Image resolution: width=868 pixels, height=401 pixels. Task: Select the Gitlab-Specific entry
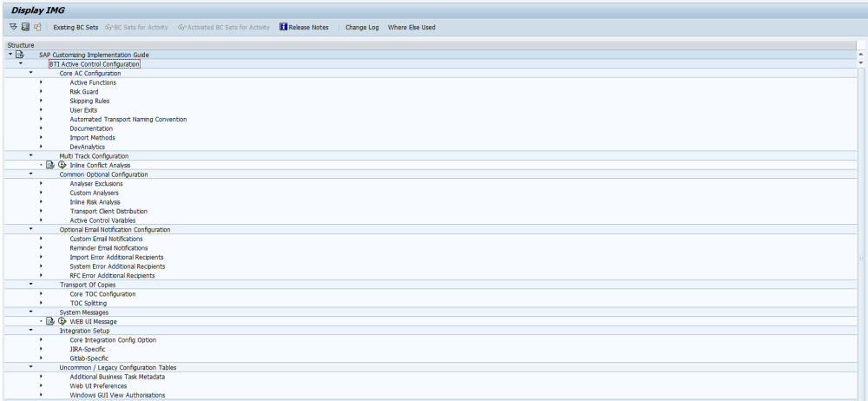[89, 358]
